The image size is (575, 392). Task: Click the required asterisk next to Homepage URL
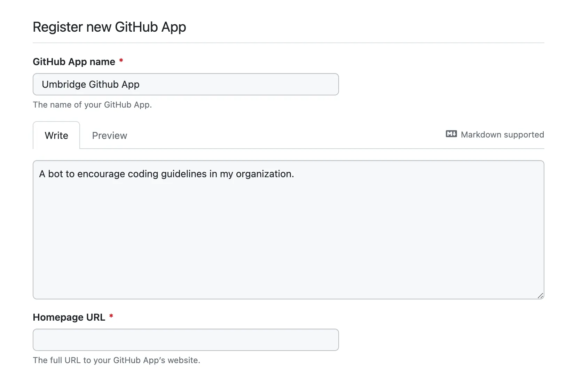pos(111,316)
